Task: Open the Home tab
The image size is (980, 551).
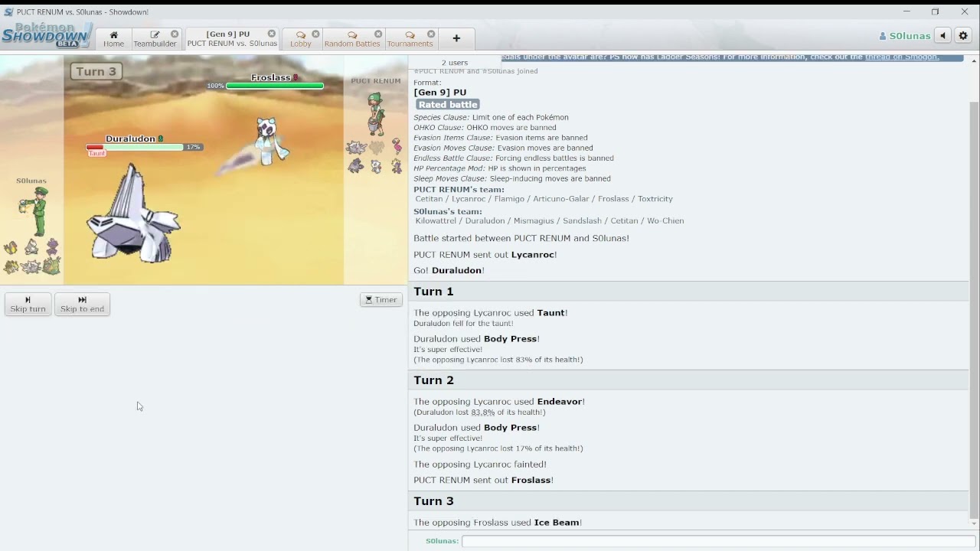Action: 113,39
